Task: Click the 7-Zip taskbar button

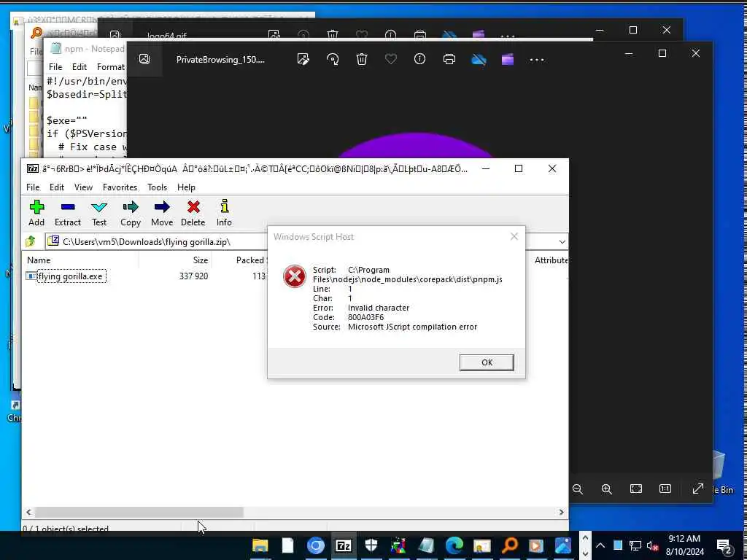Action: point(343,545)
